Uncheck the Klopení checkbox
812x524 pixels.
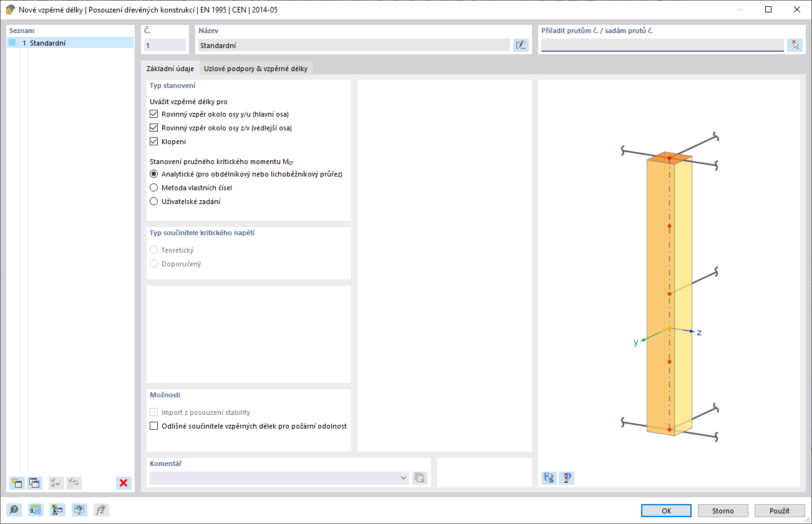[154, 142]
